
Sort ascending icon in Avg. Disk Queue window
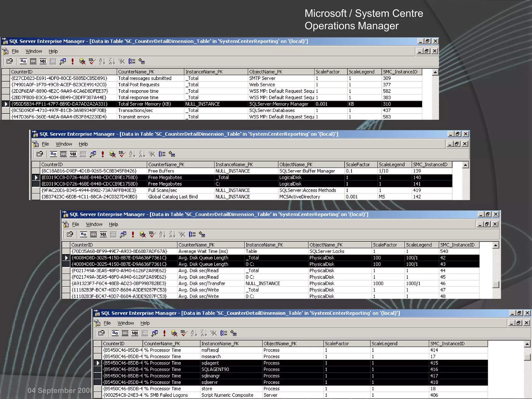click(x=162, y=234)
